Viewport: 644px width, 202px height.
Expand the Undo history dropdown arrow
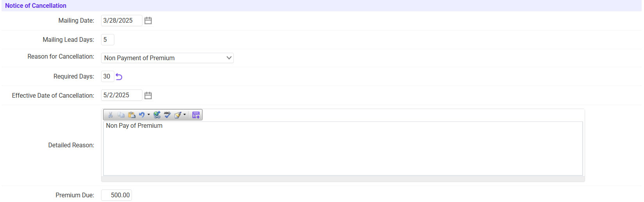point(149,115)
